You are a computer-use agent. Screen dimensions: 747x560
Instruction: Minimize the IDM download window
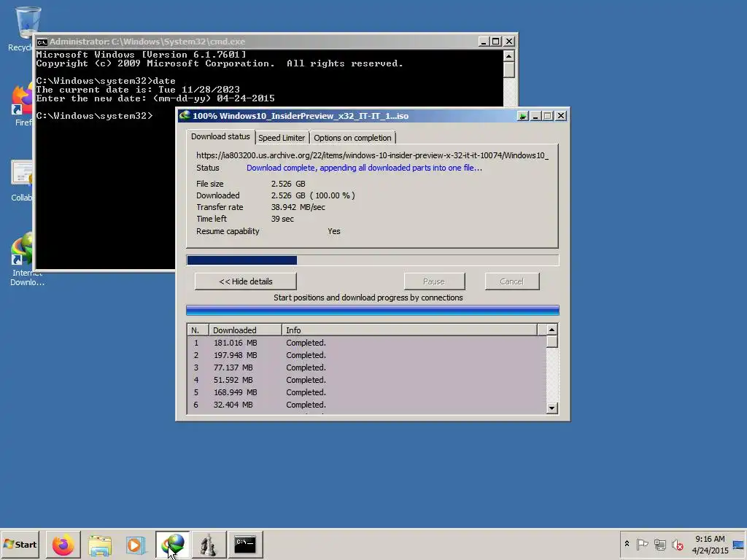click(535, 116)
